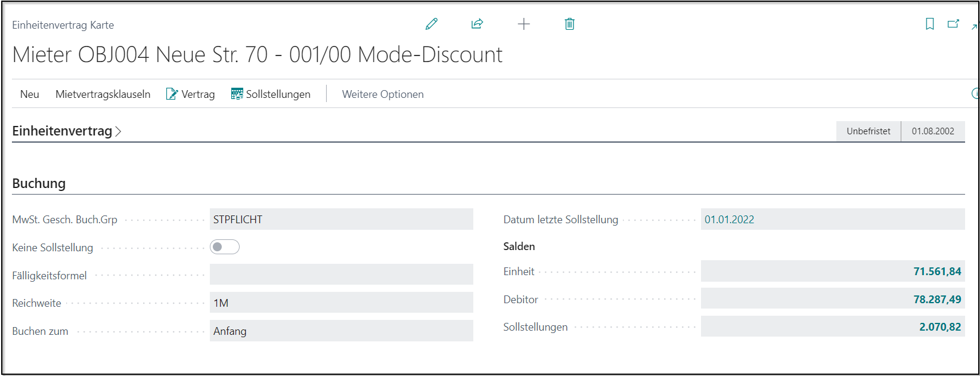Open the Mietvertragsklauseln action
The width and height of the screenshot is (980, 376).
103,94
